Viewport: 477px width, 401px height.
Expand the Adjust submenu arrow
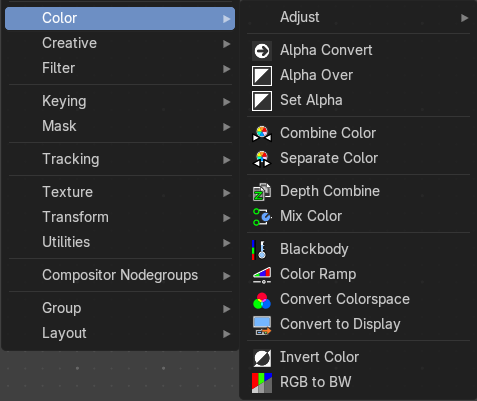tap(464, 18)
